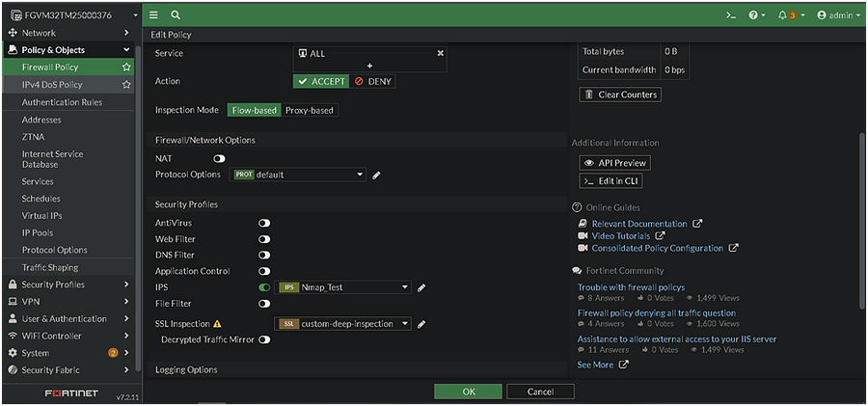
Task: Expand the VPN menu
Action: pyautogui.click(x=69, y=302)
